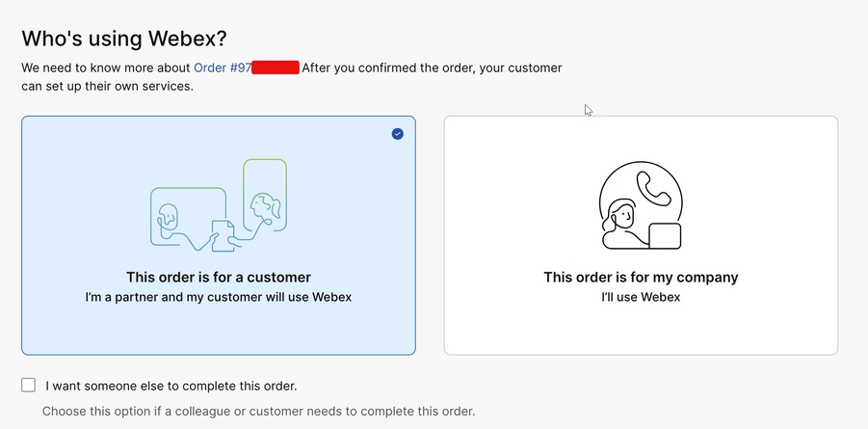Screen dimensions: 868x429
Task: Click 'can set up their own services' text
Action: (107, 87)
